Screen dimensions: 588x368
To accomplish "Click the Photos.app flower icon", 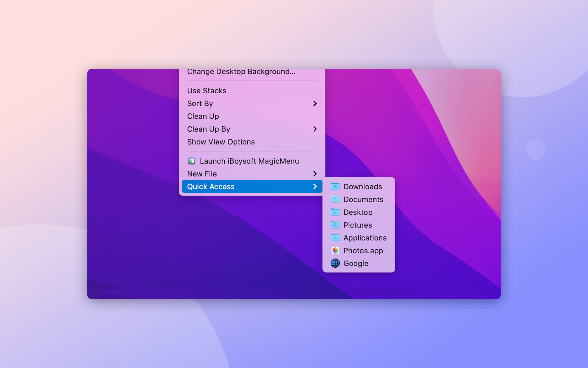I will (335, 250).
